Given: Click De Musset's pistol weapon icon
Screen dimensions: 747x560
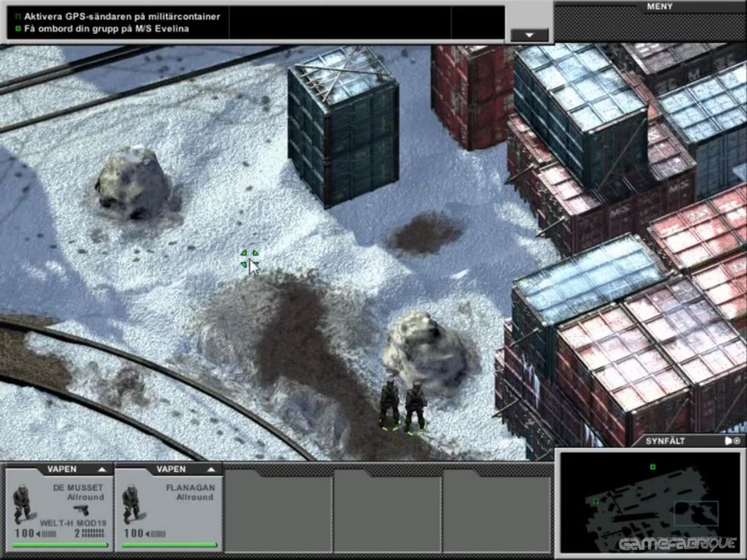Looking at the screenshot, I should pos(82,510).
